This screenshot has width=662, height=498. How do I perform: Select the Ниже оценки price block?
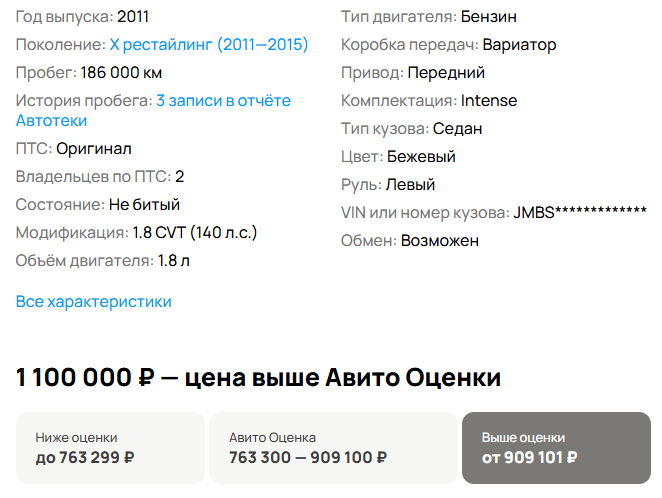(109, 448)
